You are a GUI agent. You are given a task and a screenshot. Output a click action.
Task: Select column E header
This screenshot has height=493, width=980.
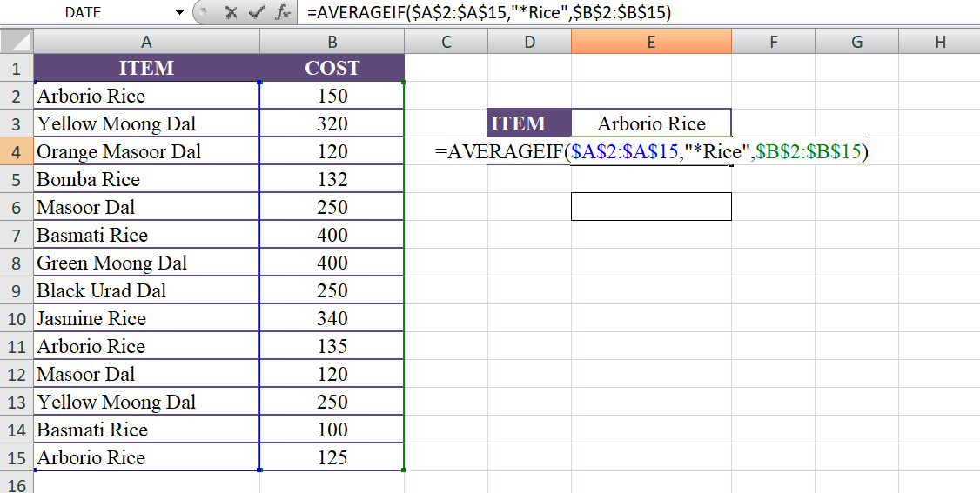point(650,41)
